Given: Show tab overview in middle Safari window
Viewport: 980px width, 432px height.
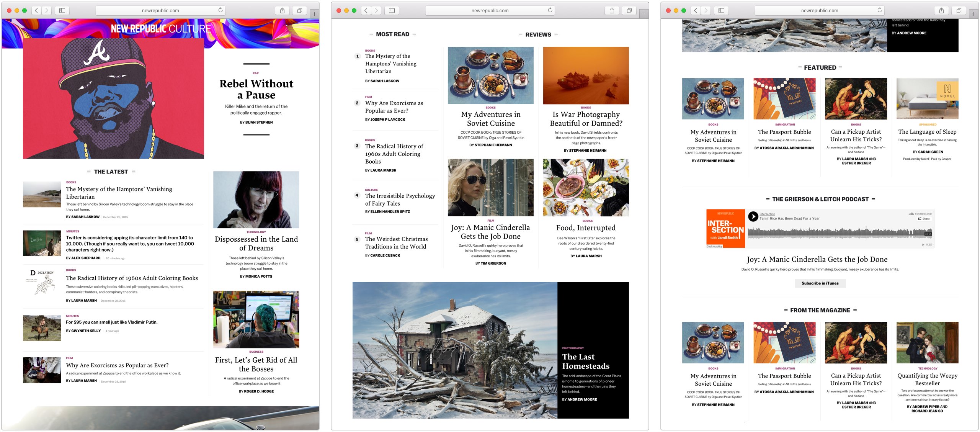Looking at the screenshot, I should point(629,10).
